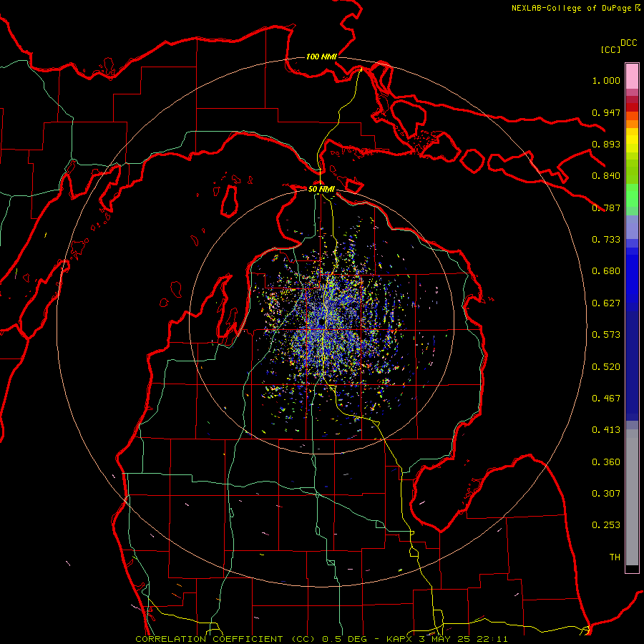This screenshot has width=644, height=644.
Task: Click the pink segment of color scale
Action: 632,76
